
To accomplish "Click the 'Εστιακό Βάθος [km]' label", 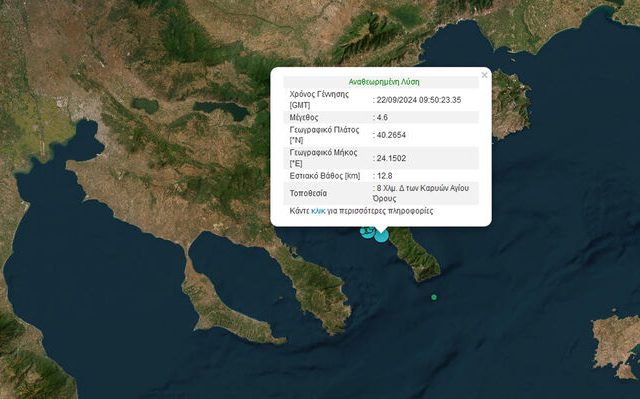I will (325, 176).
